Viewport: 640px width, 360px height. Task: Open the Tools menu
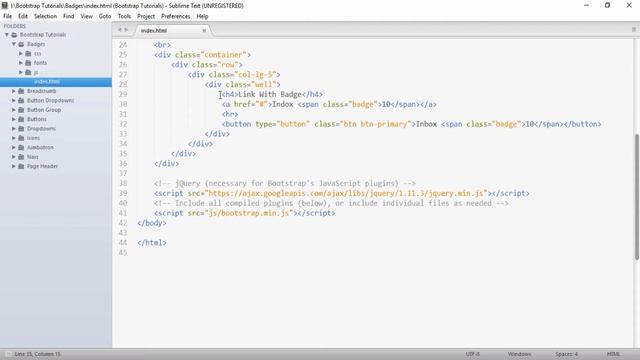click(x=124, y=16)
